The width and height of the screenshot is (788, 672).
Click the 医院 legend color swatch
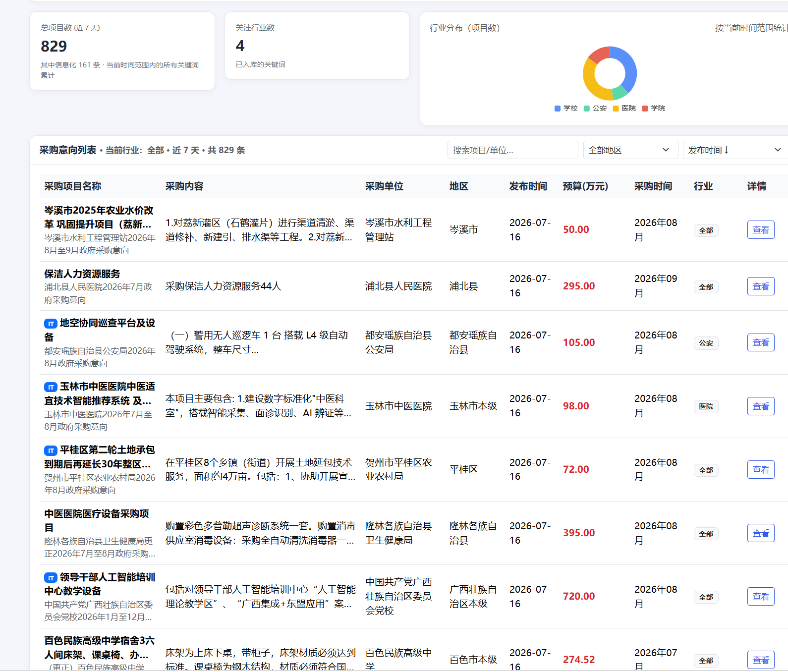coord(616,109)
